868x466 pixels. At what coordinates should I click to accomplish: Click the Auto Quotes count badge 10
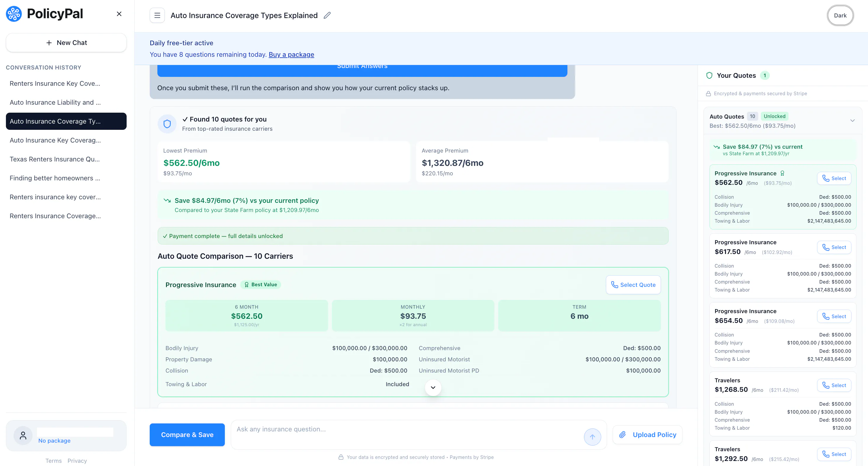coord(752,116)
